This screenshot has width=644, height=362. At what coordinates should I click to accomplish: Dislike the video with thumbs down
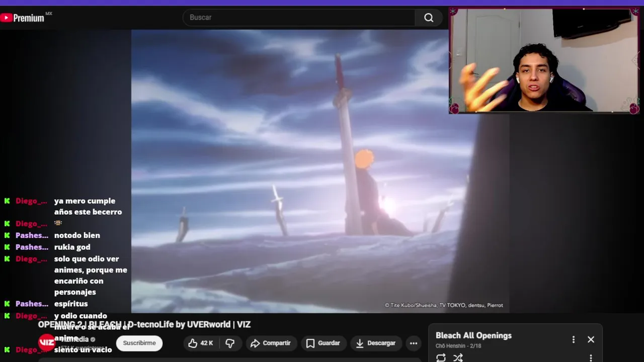(x=230, y=343)
